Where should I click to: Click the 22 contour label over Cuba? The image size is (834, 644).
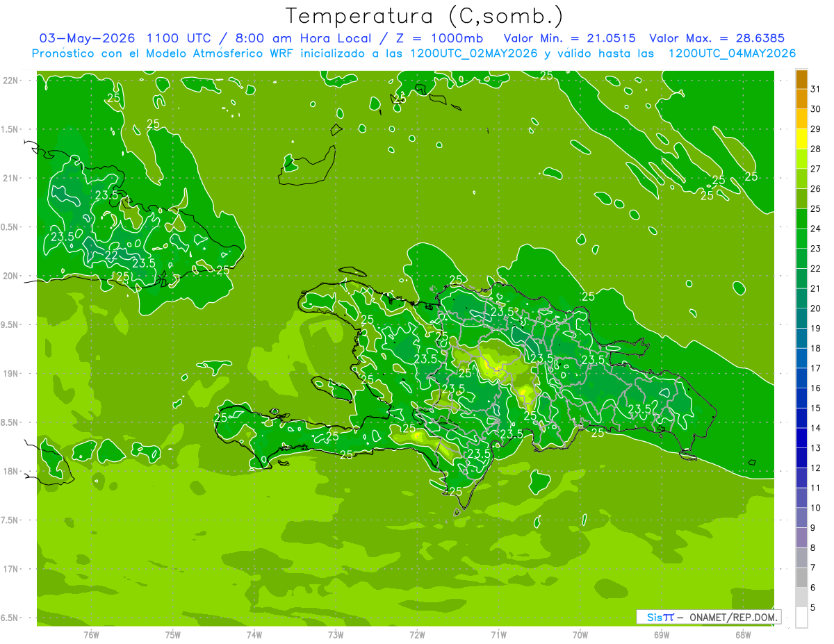pyautogui.click(x=111, y=255)
